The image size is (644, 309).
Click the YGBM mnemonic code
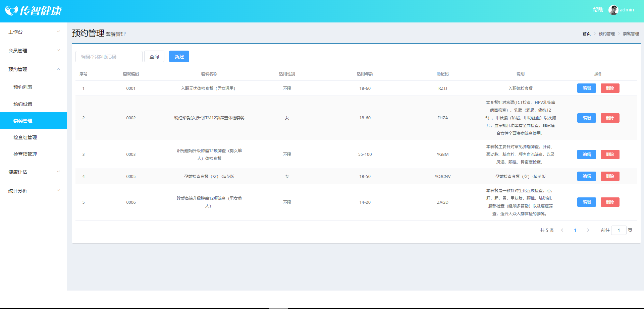(443, 154)
